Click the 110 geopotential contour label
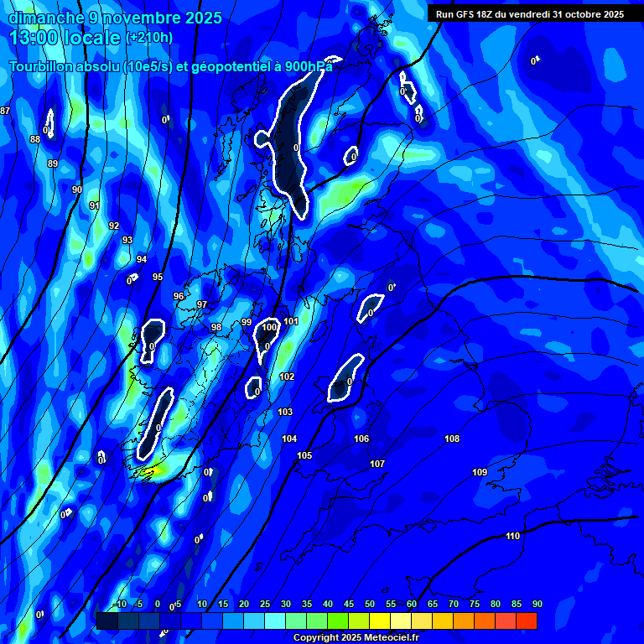 pos(512,536)
